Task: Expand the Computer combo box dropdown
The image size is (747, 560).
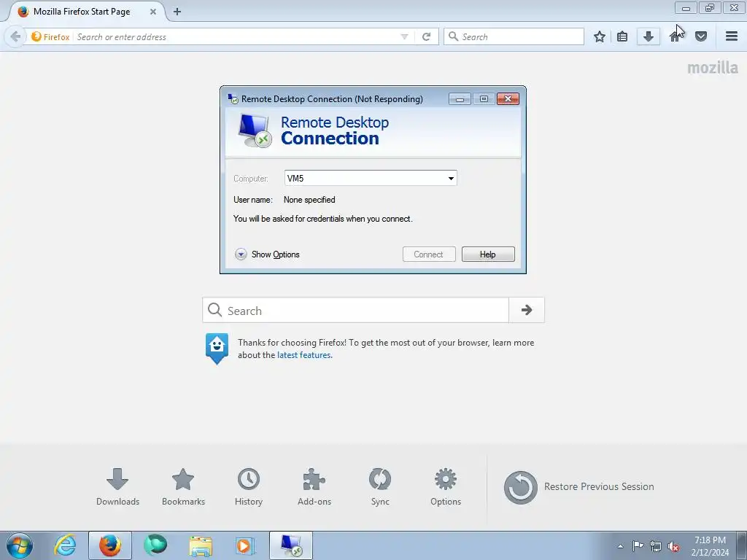Action: [451, 179]
